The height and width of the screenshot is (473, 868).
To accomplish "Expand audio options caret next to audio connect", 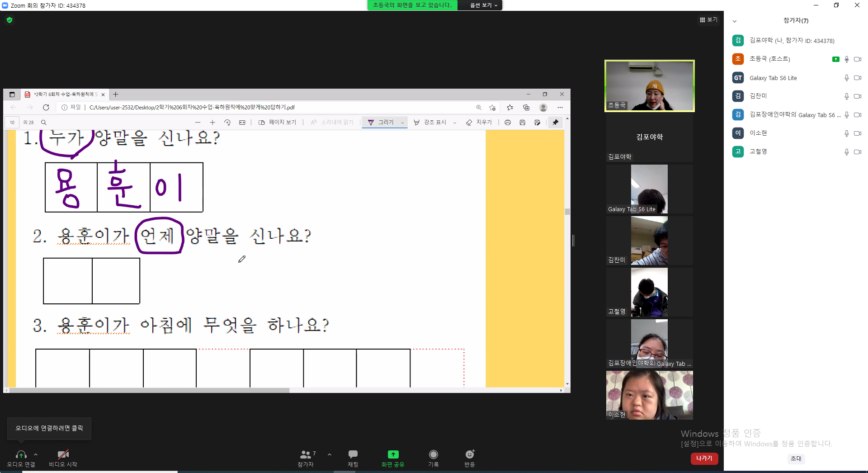I will [x=36, y=454].
